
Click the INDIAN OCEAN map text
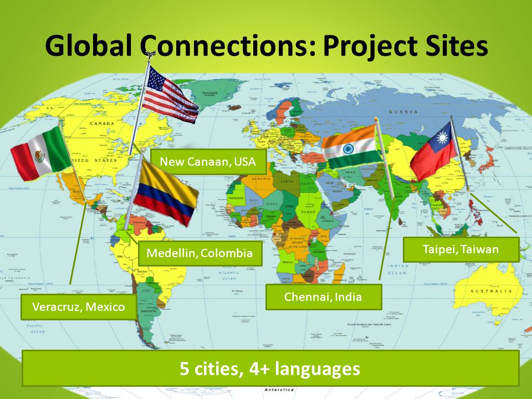[397, 269]
